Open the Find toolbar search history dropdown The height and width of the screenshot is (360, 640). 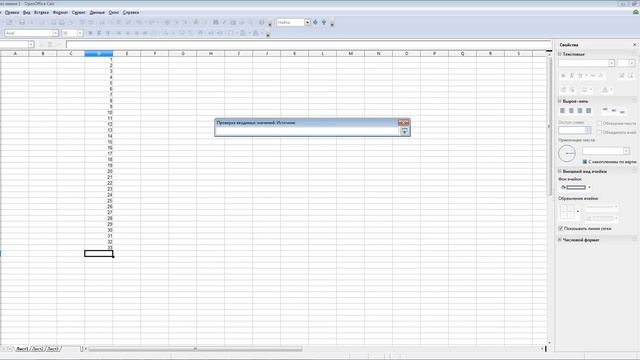click(x=307, y=22)
